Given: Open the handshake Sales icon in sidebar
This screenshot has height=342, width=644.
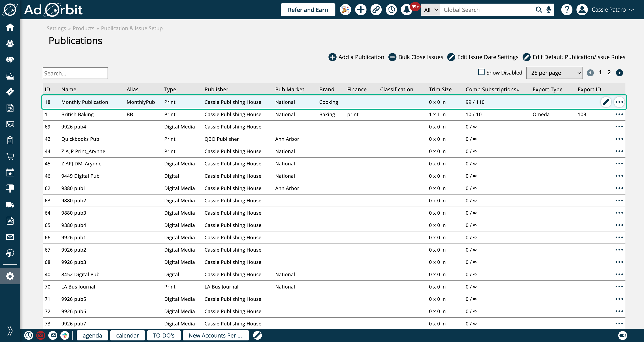Looking at the screenshot, I should tap(10, 60).
